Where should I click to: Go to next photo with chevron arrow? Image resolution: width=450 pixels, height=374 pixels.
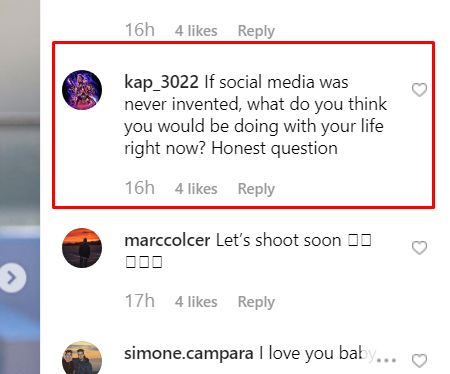coord(12,278)
